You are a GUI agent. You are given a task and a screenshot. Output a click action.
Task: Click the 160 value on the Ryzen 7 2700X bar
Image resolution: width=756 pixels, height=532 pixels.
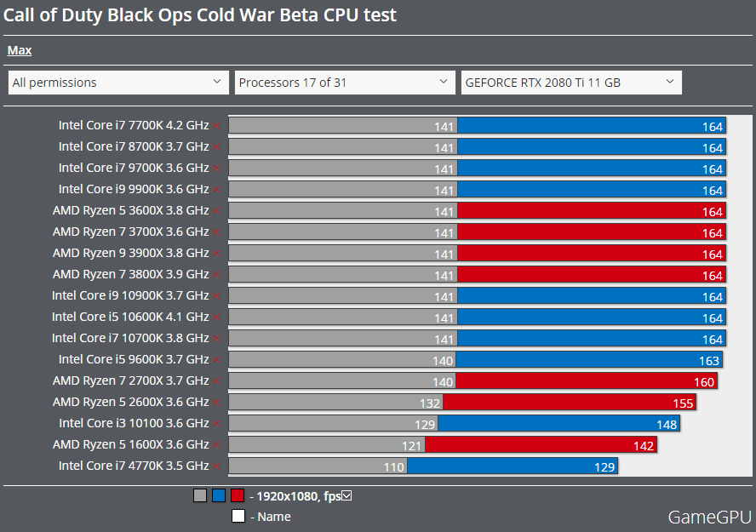click(x=704, y=382)
